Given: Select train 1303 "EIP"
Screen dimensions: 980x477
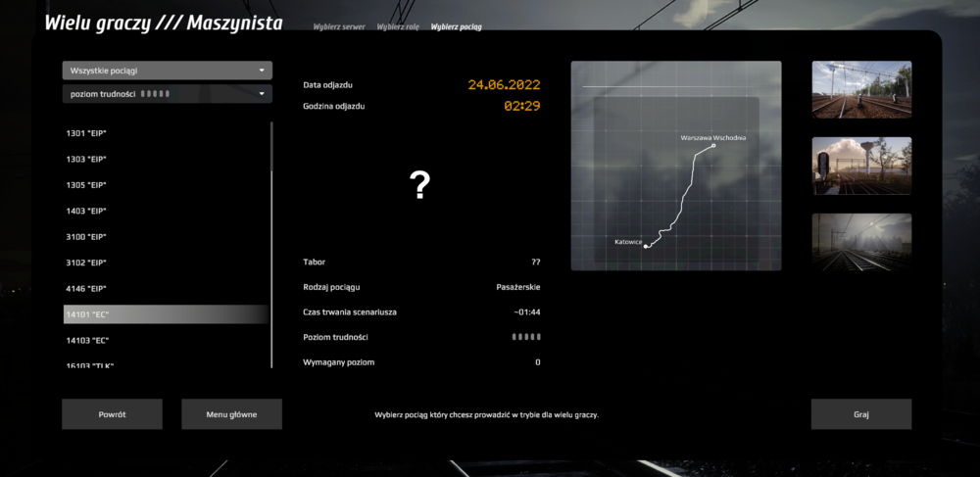Looking at the screenshot, I should click(x=86, y=159).
